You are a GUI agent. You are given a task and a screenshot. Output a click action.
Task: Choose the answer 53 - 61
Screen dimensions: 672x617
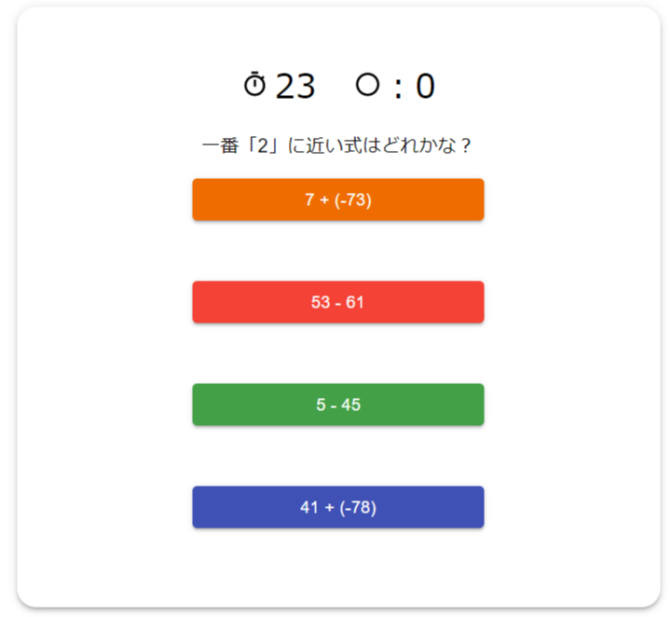[337, 302]
